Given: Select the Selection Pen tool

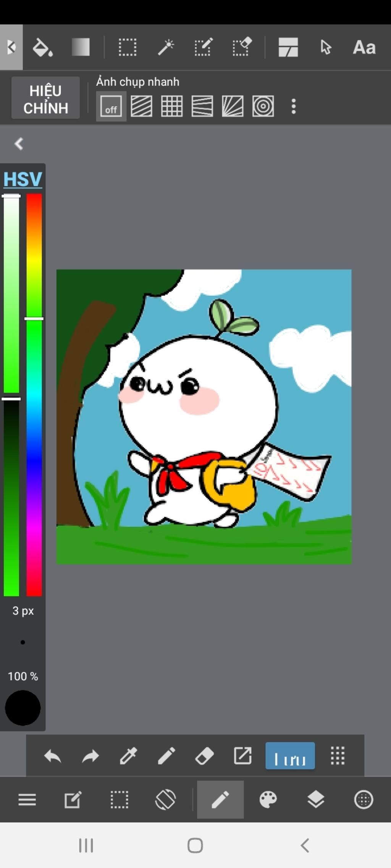Looking at the screenshot, I should (x=204, y=47).
